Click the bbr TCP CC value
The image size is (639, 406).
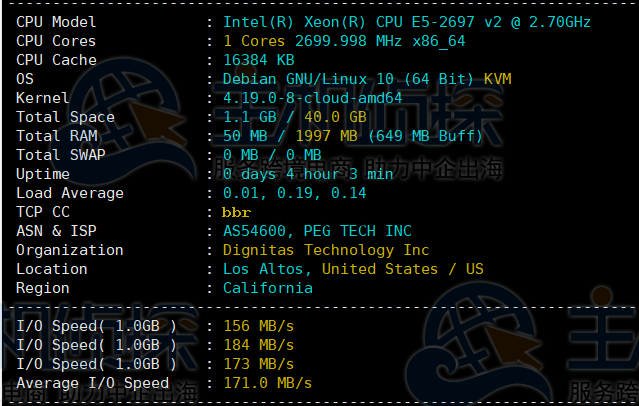(236, 212)
